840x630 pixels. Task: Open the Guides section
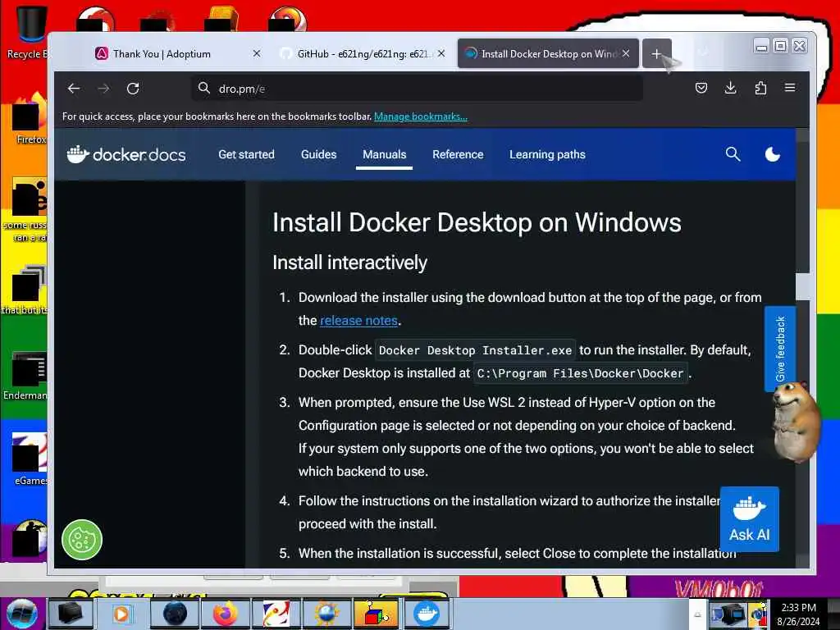coord(319,154)
